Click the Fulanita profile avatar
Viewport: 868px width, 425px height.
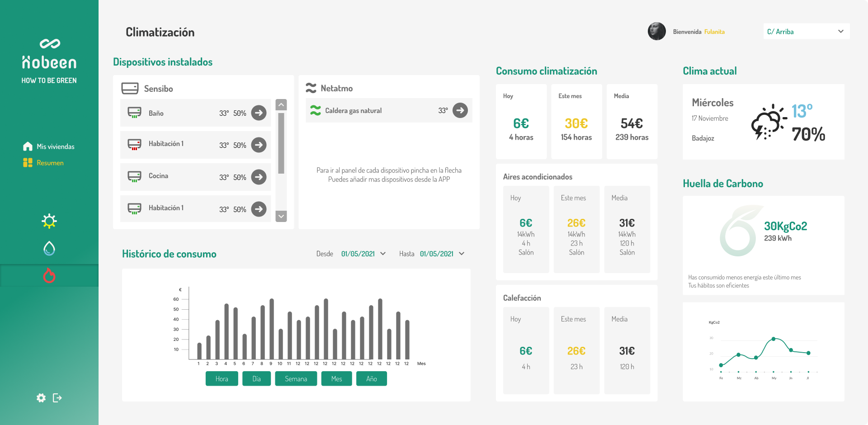tap(656, 32)
